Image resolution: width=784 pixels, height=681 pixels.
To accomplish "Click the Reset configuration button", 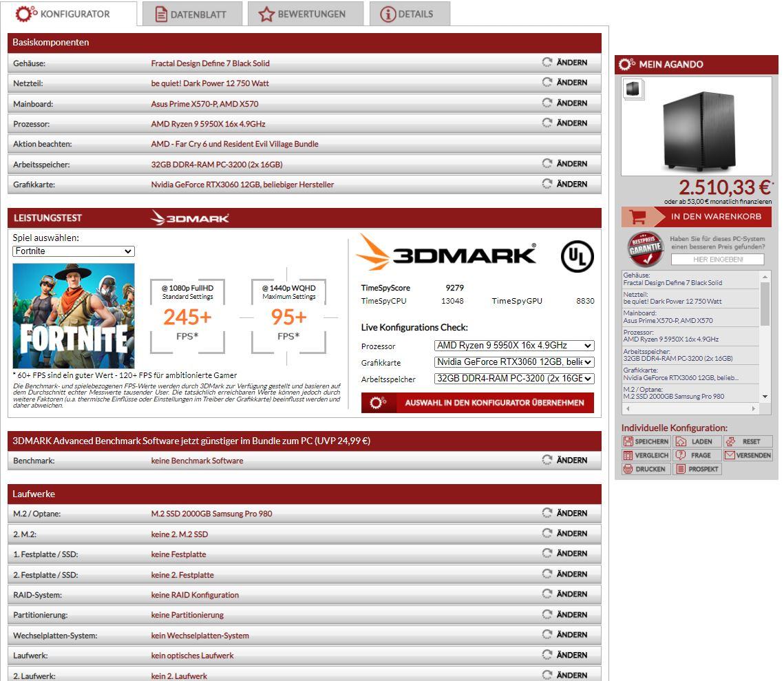I will pos(748,441).
